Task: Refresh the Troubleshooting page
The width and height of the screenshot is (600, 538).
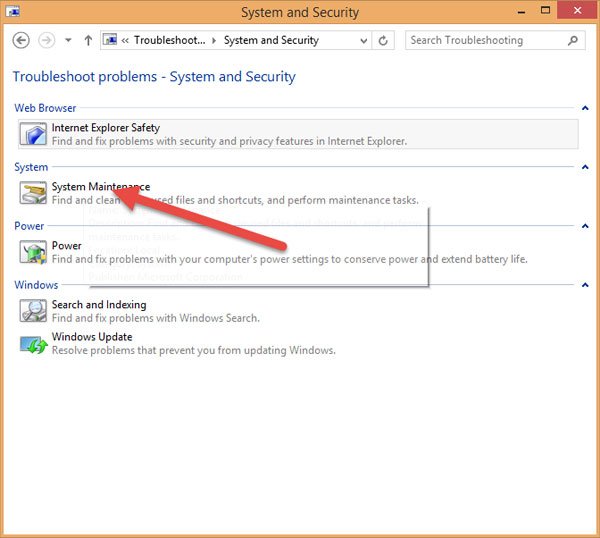Action: [383, 40]
